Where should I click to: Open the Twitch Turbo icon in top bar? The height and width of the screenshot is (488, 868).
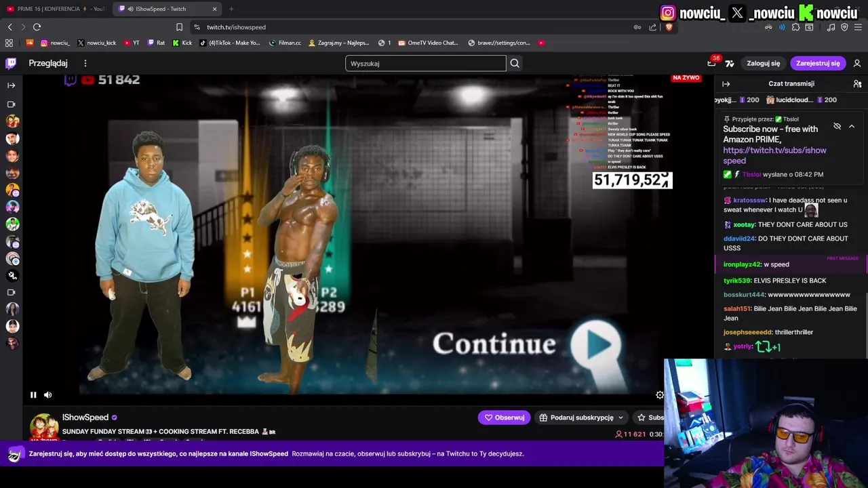click(x=730, y=63)
